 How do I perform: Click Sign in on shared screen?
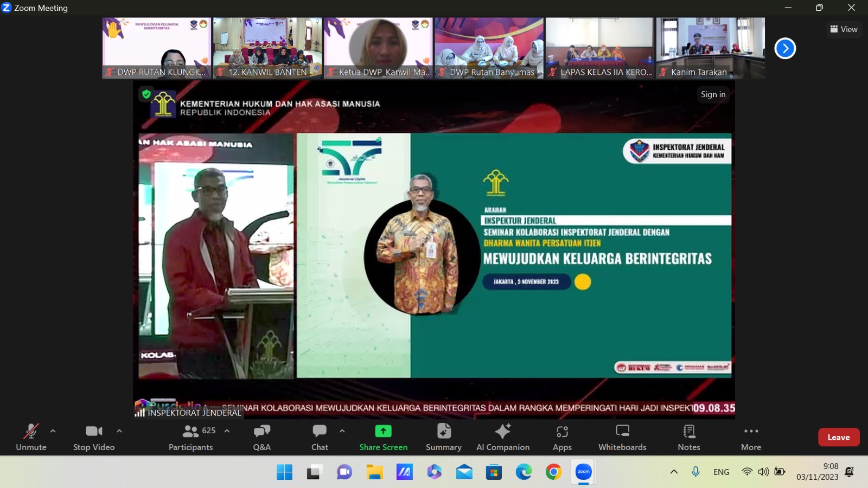[713, 94]
